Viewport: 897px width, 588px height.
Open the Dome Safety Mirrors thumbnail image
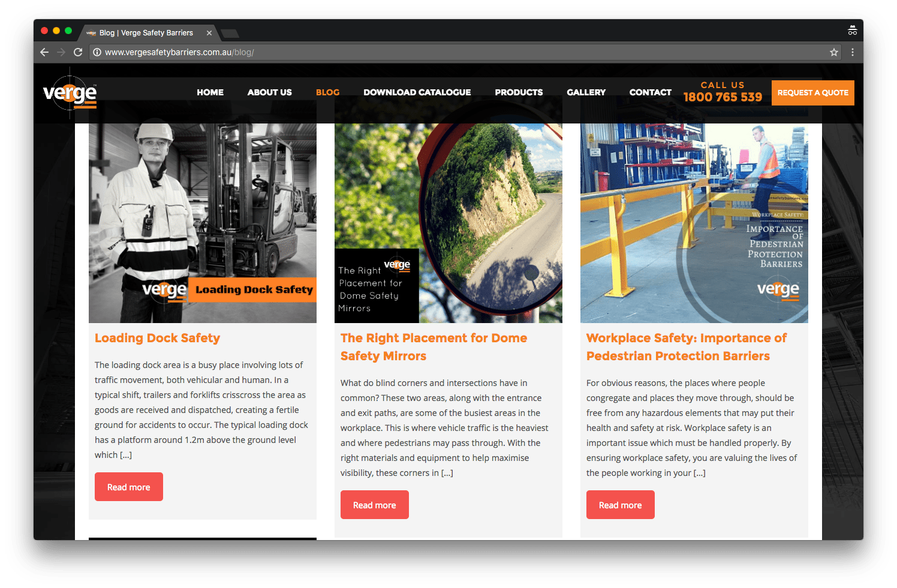point(448,223)
